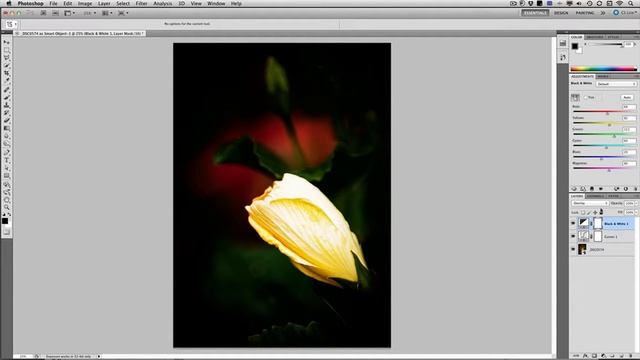Switch to the Masks tab
640x360 pixels.
tap(603, 76)
